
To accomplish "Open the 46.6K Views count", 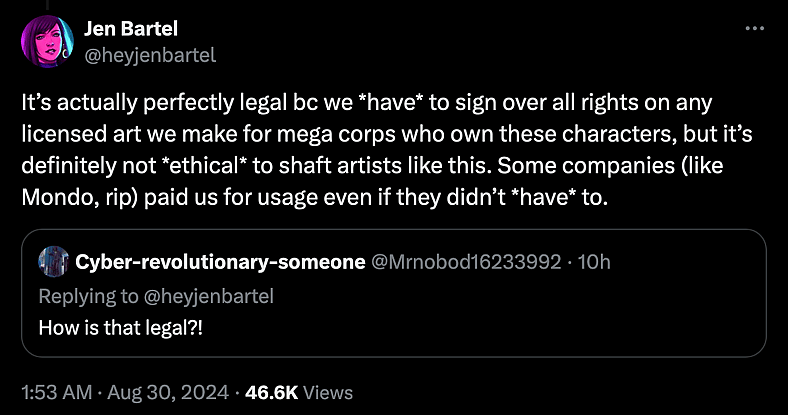I will pos(299,392).
